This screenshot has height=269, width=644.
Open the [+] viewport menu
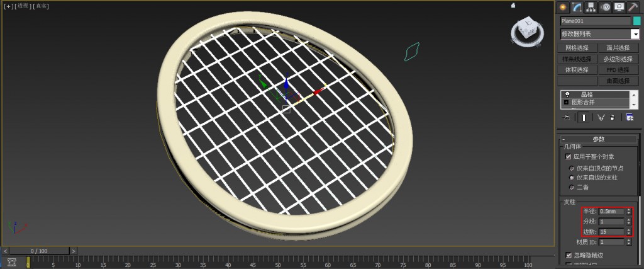click(8, 6)
